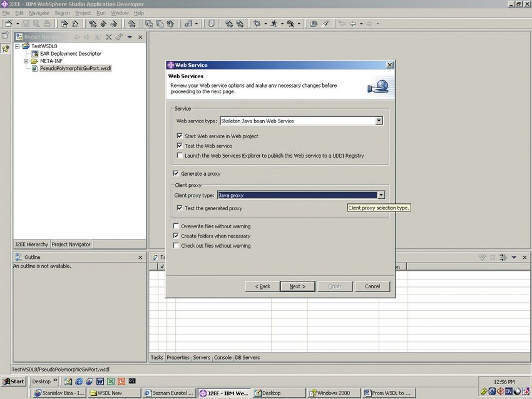
Task: Collapse All in Project Navigator toolbar
Action: pyautogui.click(x=108, y=37)
